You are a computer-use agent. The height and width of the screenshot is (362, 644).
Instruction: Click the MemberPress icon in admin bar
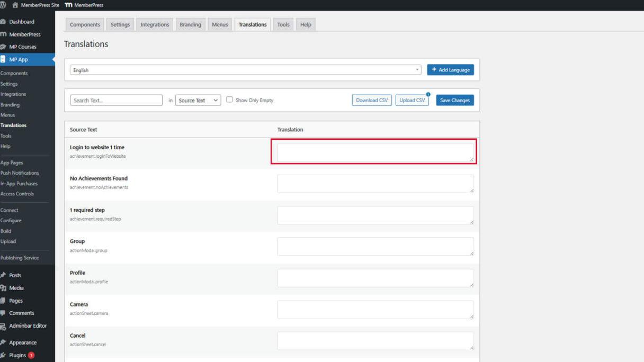[x=68, y=5]
